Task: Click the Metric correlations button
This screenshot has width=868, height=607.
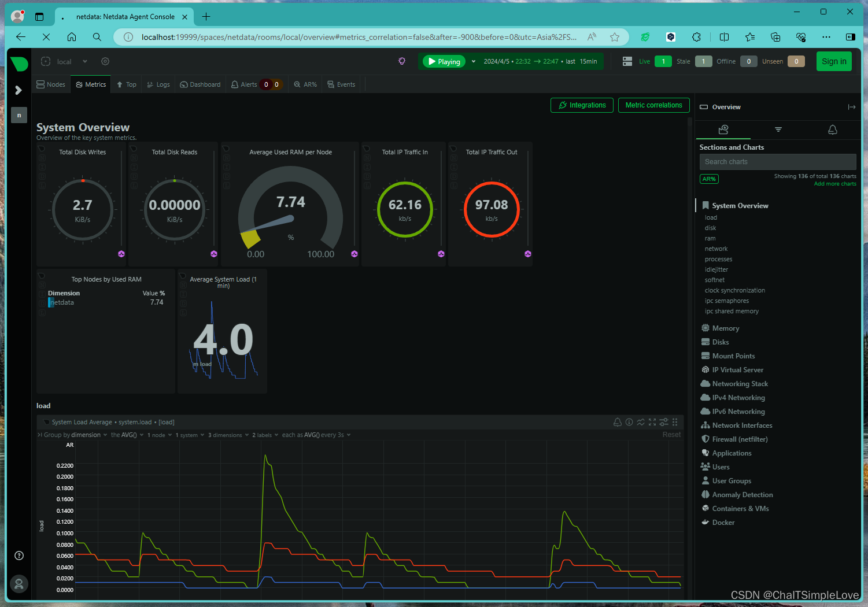Action: [x=653, y=105]
